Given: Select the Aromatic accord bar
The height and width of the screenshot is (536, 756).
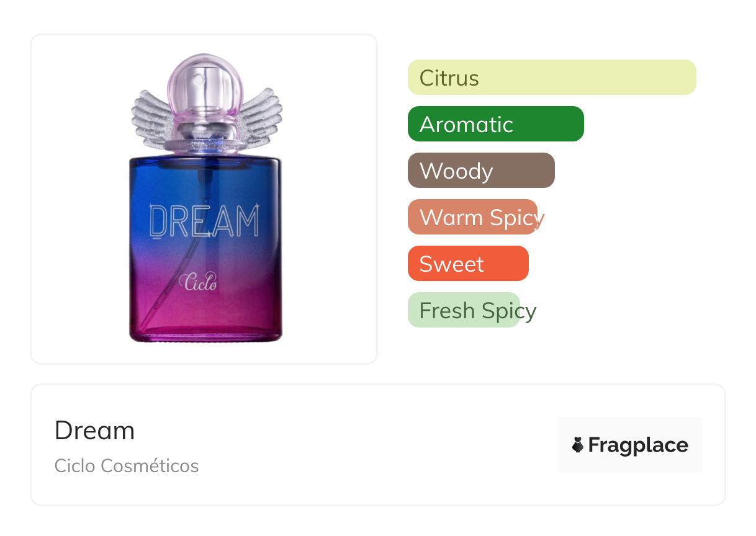Looking at the screenshot, I should 496,124.
